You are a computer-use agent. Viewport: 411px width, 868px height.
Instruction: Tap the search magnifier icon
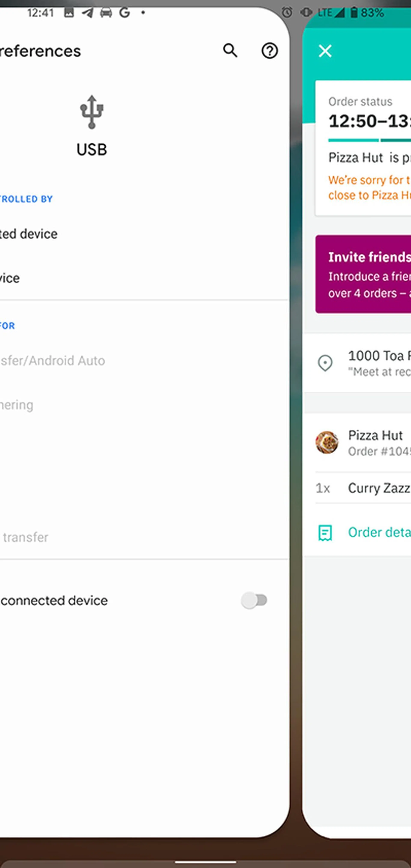230,51
